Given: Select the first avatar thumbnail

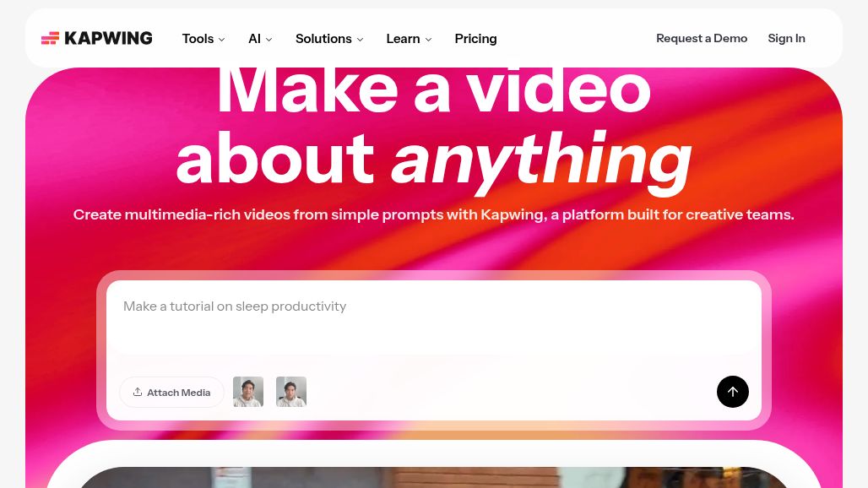Looking at the screenshot, I should tap(248, 392).
